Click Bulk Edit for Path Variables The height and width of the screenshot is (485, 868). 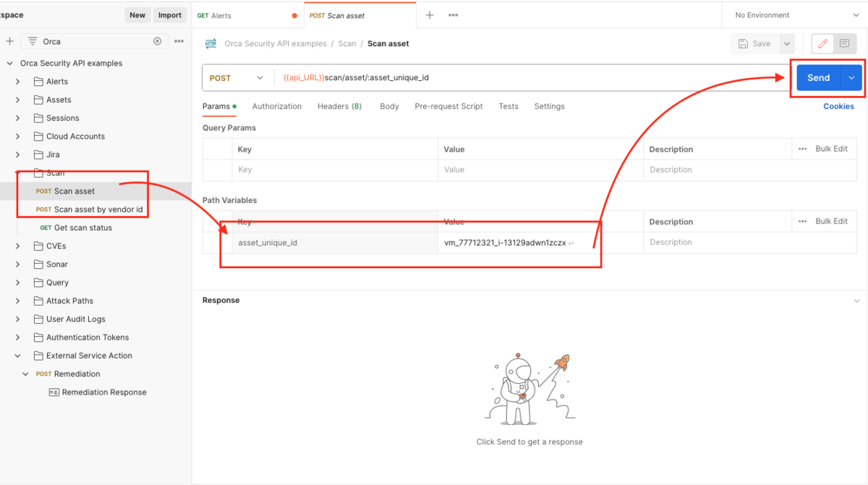pyautogui.click(x=831, y=221)
